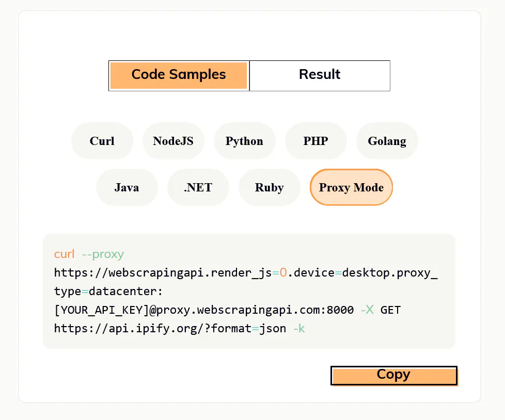Select the Code Samples tab

pyautogui.click(x=178, y=75)
